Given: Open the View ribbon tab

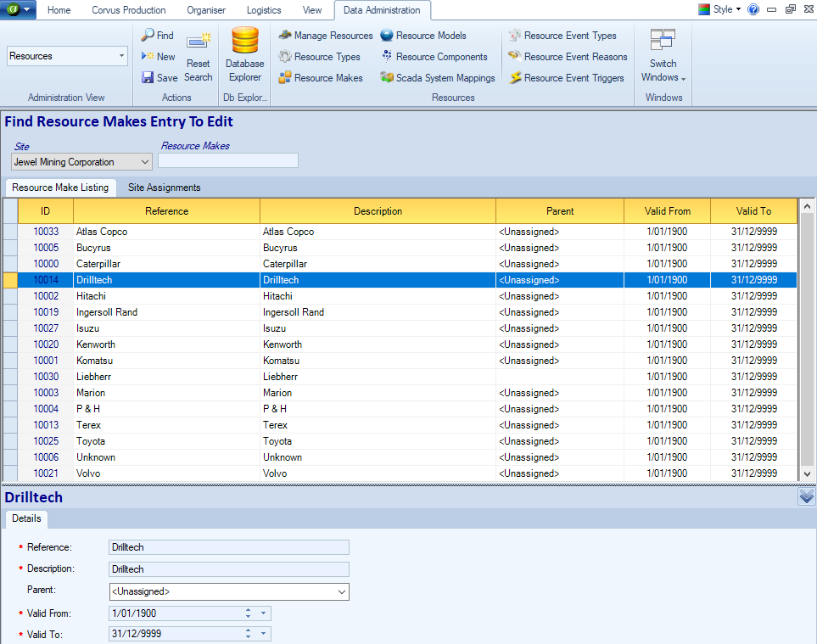Looking at the screenshot, I should pyautogui.click(x=312, y=10).
